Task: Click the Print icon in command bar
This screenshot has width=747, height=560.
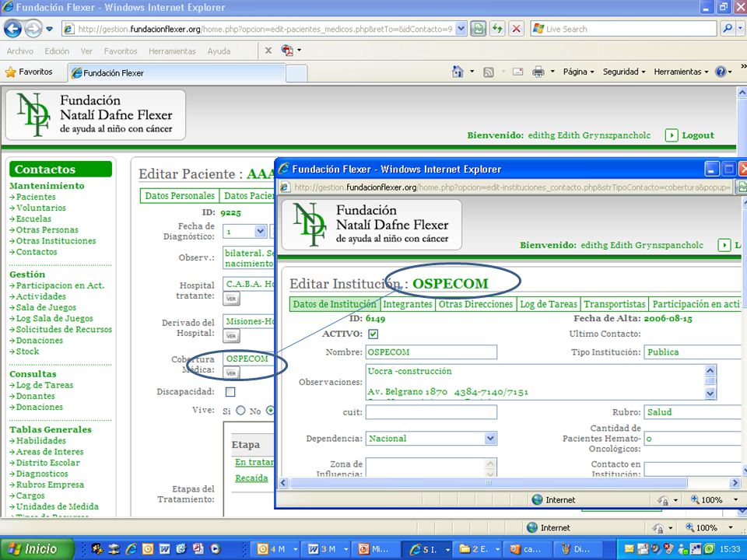Action: click(538, 72)
